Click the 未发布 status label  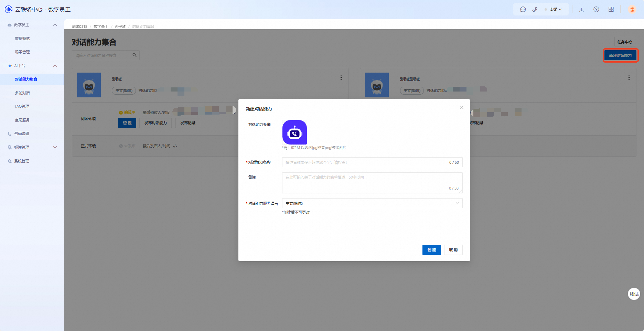point(127,146)
